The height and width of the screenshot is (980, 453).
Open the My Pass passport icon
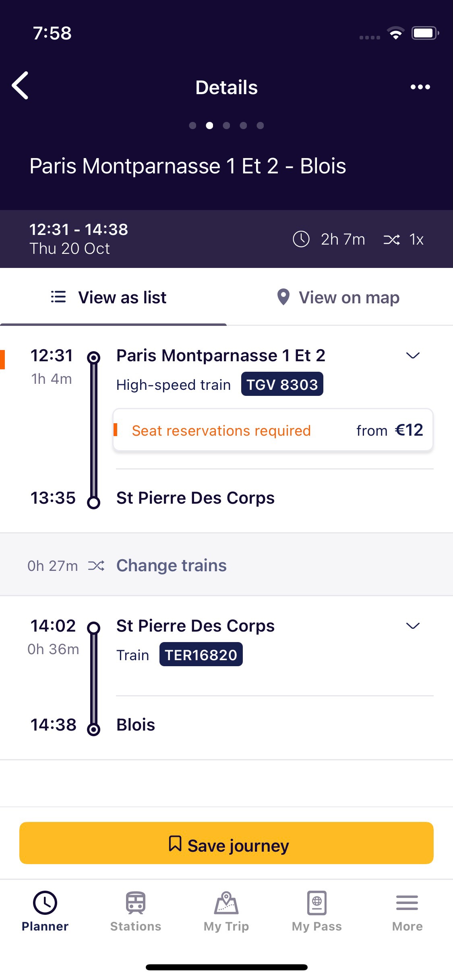pyautogui.click(x=317, y=903)
